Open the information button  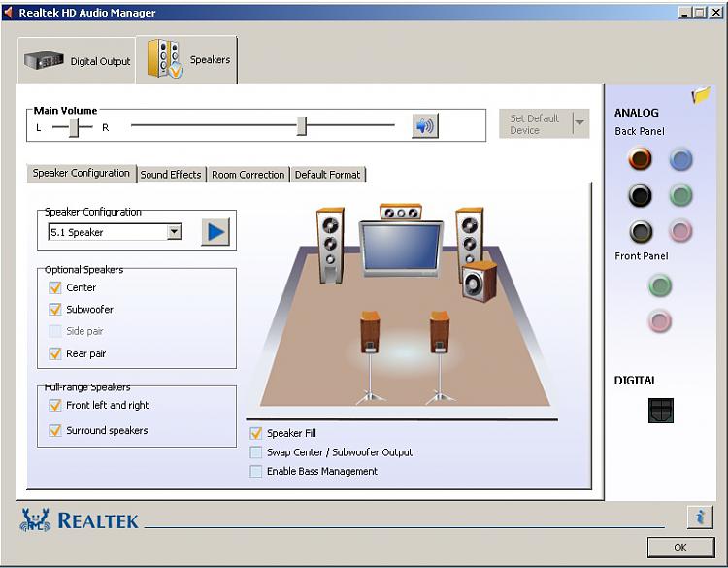pyautogui.click(x=700, y=517)
